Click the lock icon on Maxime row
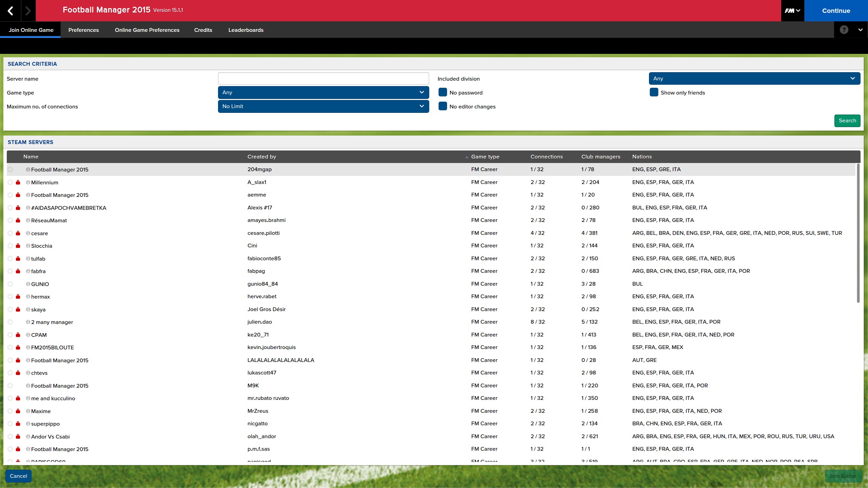This screenshot has width=868, height=488. [18, 411]
